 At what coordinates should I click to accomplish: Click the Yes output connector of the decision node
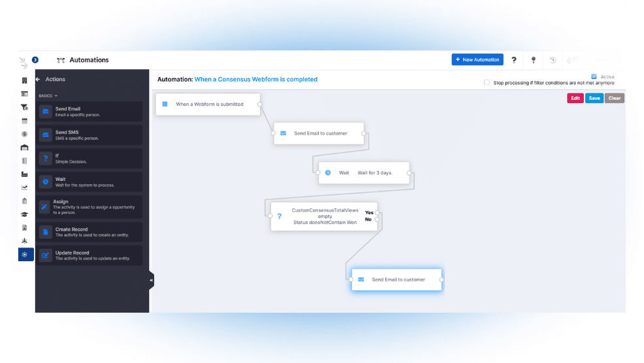pos(377,213)
